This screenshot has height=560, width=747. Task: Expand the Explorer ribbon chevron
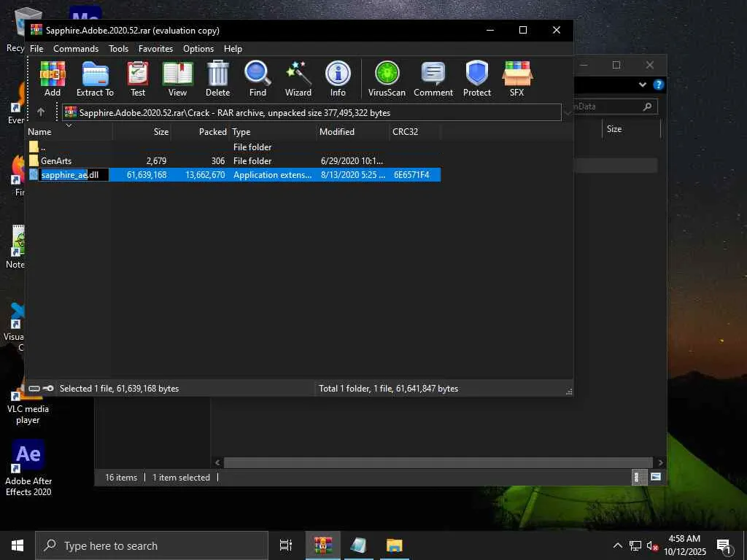643,85
